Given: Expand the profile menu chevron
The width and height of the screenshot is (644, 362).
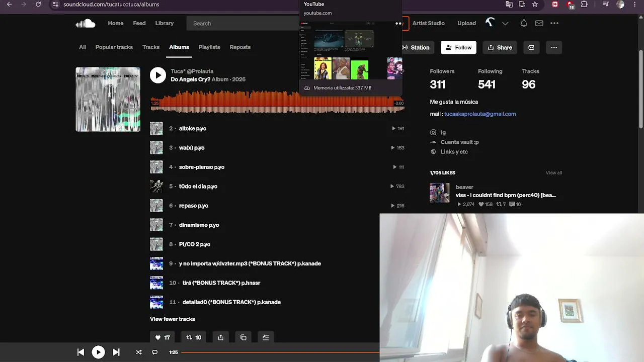Looking at the screenshot, I should click(x=505, y=23).
